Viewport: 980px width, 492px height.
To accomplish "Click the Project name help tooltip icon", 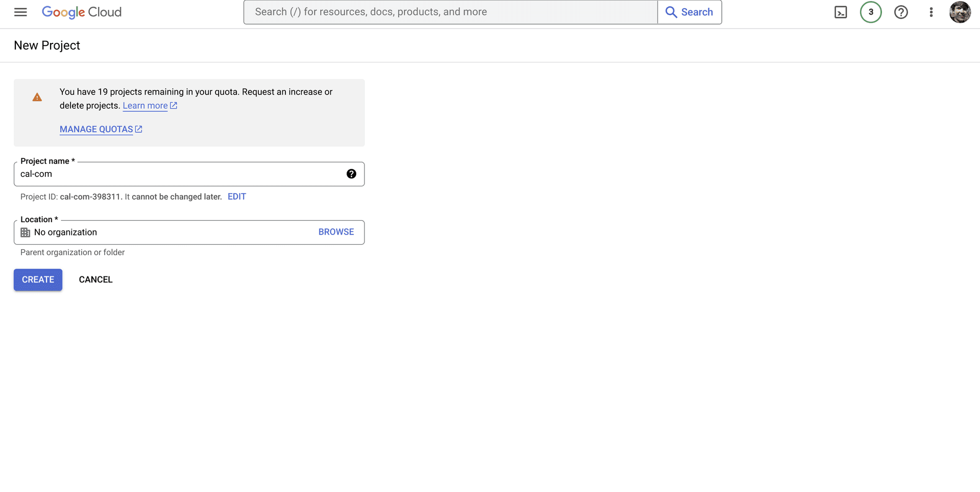I will (x=351, y=174).
